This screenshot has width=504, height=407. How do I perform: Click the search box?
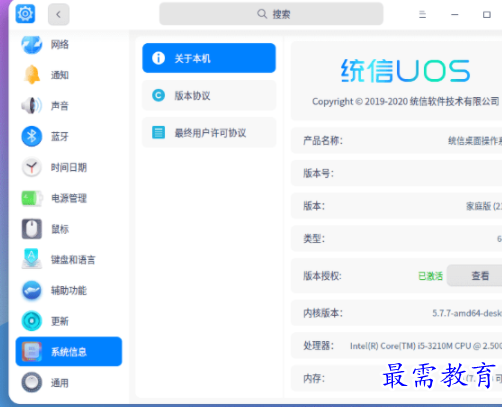[271, 14]
